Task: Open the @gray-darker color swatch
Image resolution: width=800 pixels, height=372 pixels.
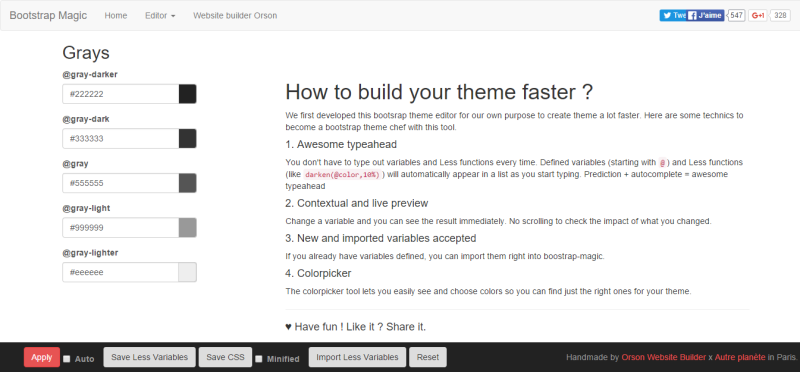Action: pyautogui.click(x=187, y=94)
